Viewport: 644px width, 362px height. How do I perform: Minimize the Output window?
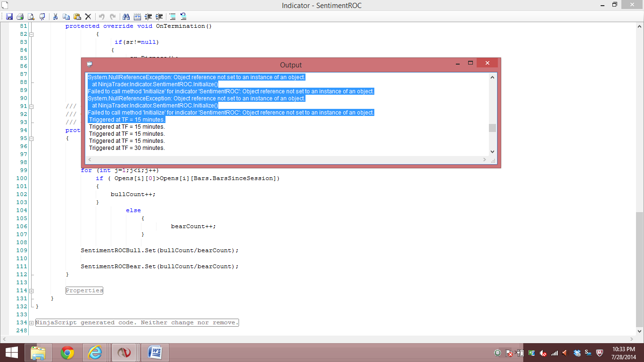(x=457, y=63)
